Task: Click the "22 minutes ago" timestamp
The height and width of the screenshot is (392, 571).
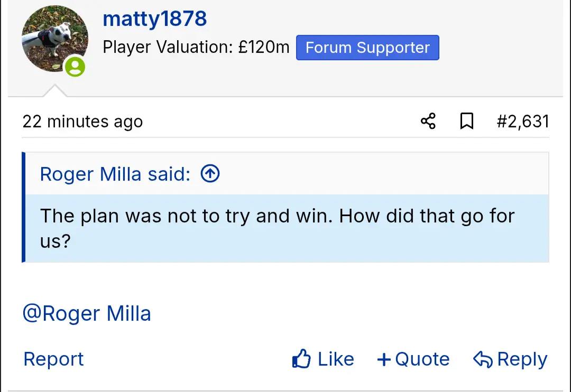Action: click(x=82, y=122)
